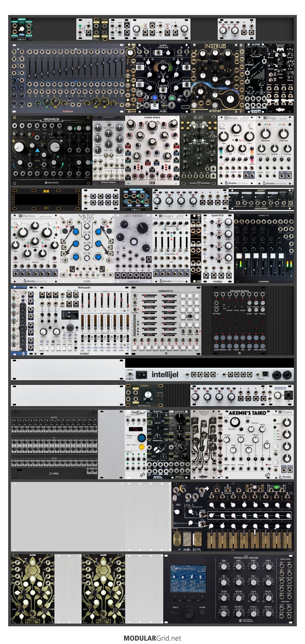Screen dimensions: 305x644
Task: Select the reliq MATRIX patch panel
Action: (54, 444)
